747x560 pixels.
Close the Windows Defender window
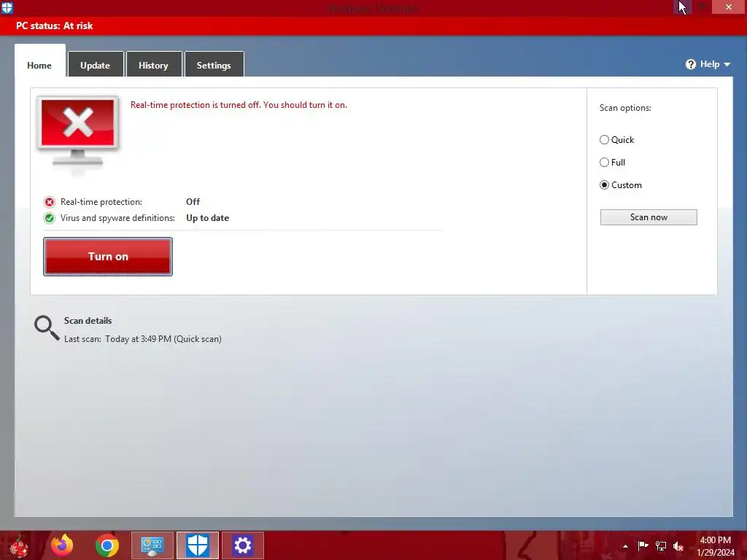pyautogui.click(x=729, y=7)
